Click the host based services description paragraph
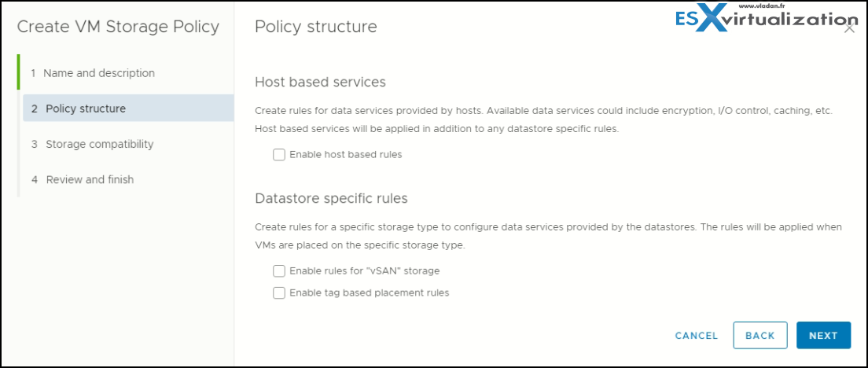 pyautogui.click(x=543, y=120)
